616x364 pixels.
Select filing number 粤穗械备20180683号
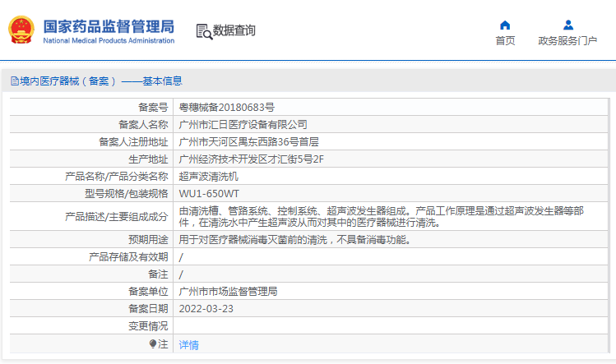227,107
